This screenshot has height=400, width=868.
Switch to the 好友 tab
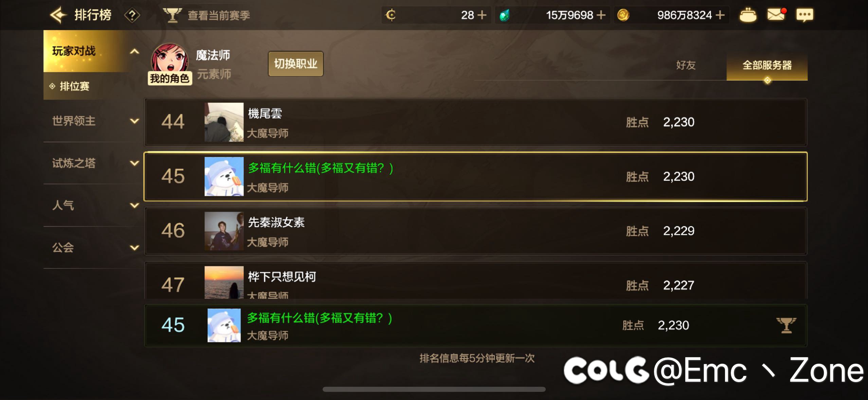point(686,65)
